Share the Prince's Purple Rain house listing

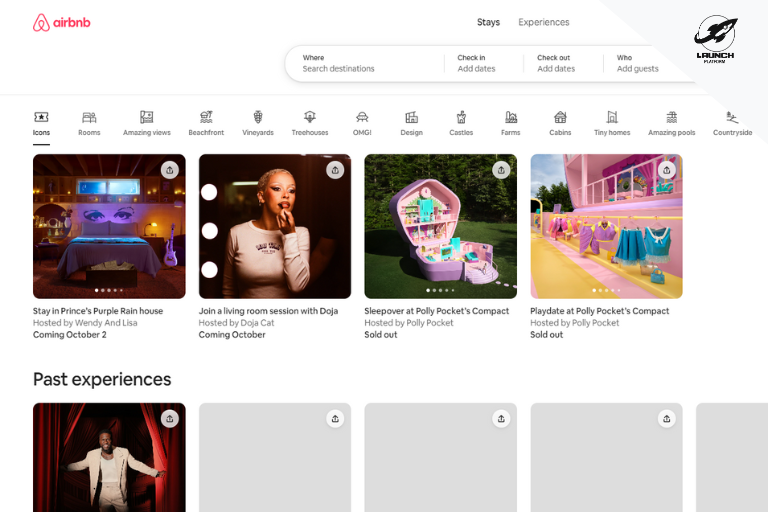click(x=170, y=170)
